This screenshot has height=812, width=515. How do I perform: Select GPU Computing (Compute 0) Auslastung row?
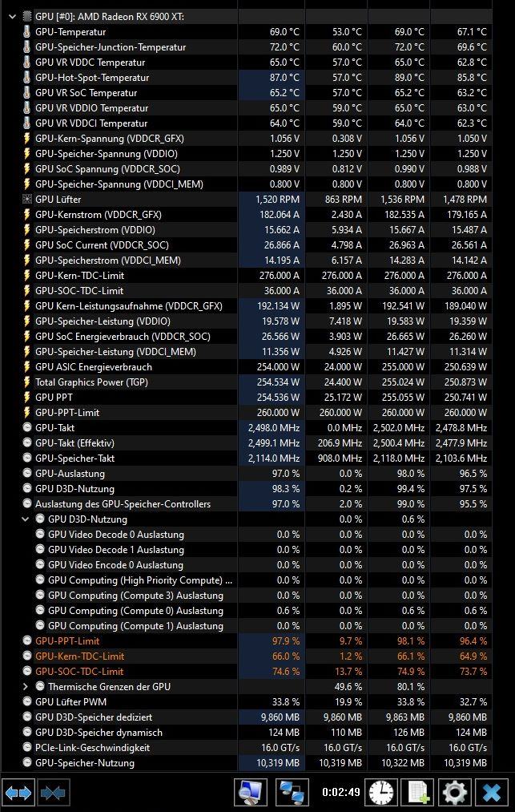pos(135,611)
